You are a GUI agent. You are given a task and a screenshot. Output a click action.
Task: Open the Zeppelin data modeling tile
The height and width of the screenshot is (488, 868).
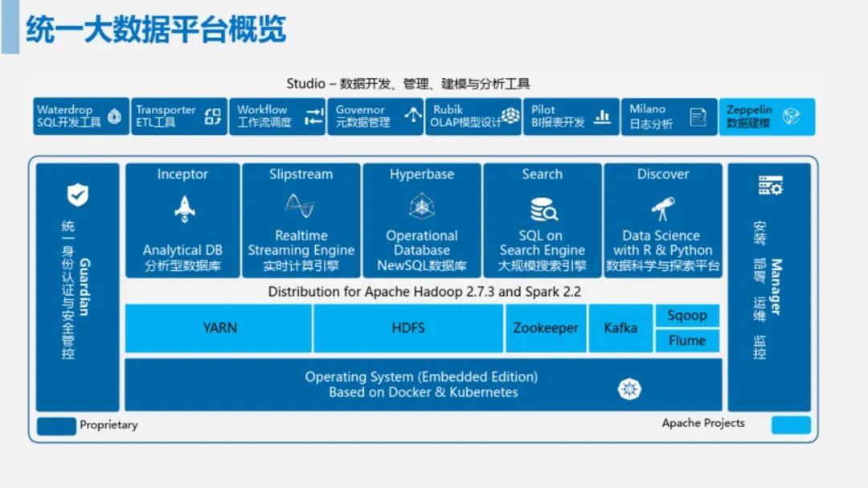(766, 117)
